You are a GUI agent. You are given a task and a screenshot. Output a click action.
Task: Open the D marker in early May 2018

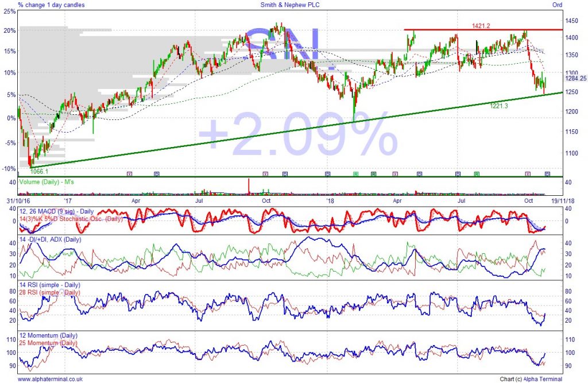(x=419, y=174)
